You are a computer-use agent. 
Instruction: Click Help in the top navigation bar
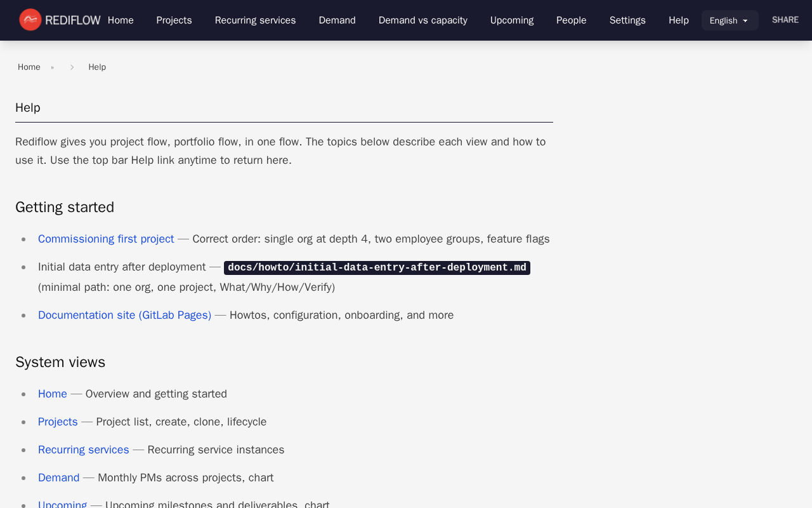678,20
